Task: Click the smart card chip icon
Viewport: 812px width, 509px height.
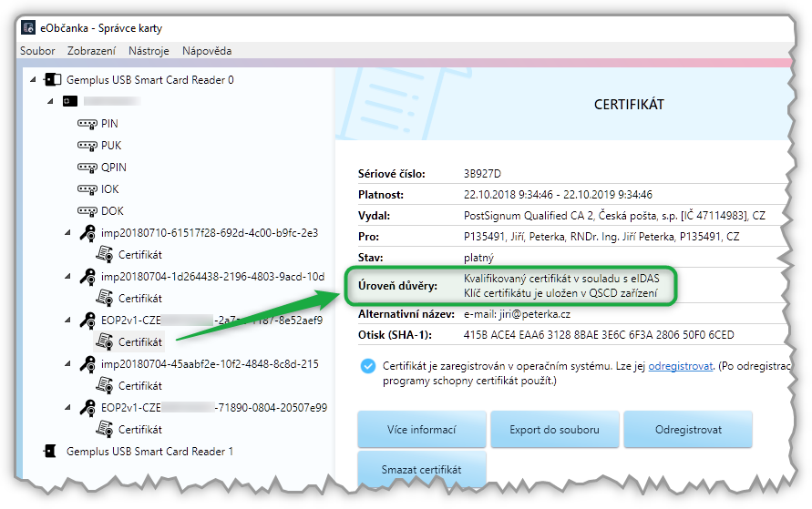Action: click(x=70, y=101)
